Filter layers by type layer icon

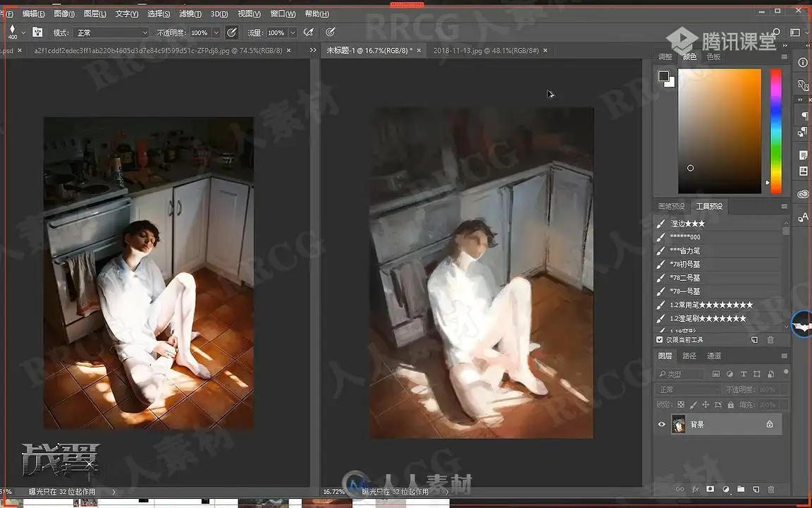744,374
